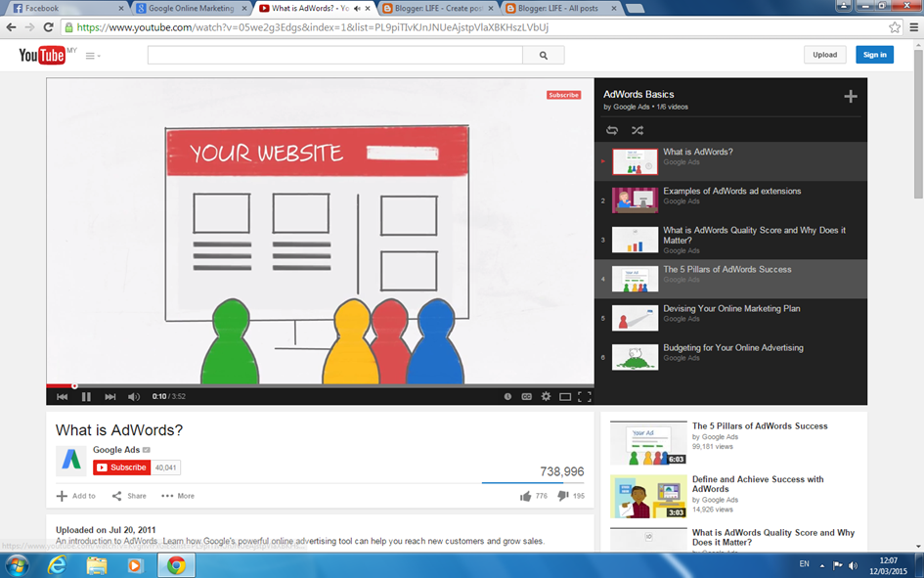The image size is (924, 578).
Task: Click the browser back arrow
Action: (x=11, y=27)
